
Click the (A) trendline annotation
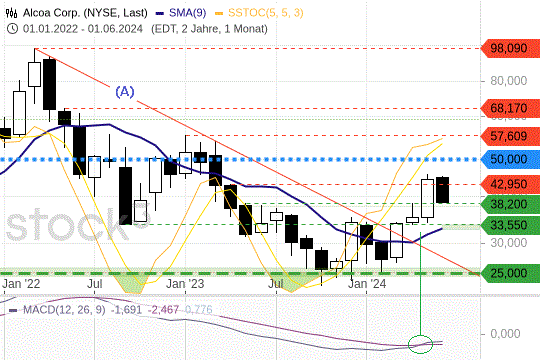(125, 92)
